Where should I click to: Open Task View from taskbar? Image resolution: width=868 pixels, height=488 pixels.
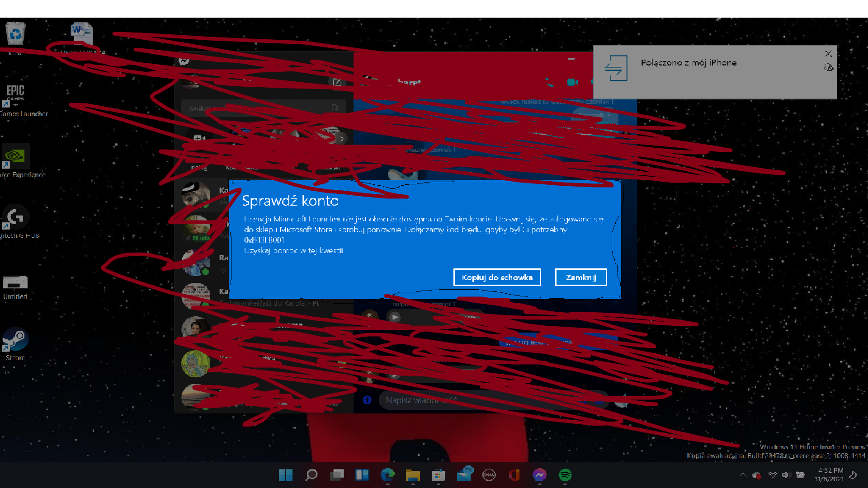tap(337, 475)
